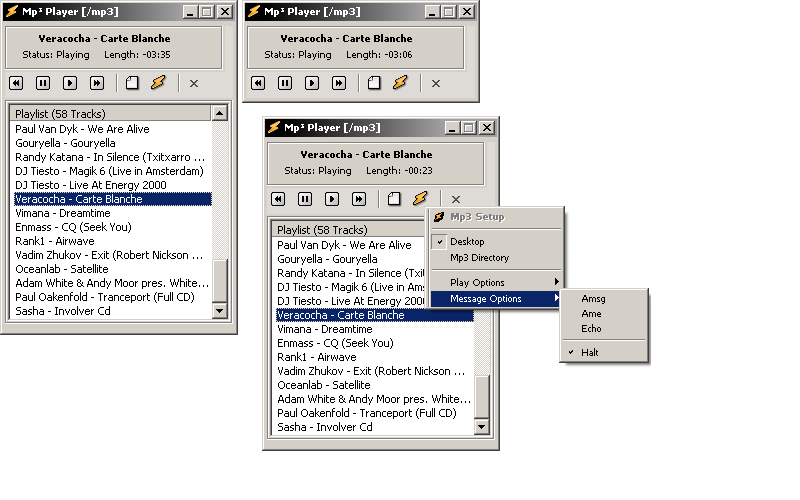Choose Echo in Message Options submenu
Viewport: 800px width, 500px height.
[x=604, y=329]
